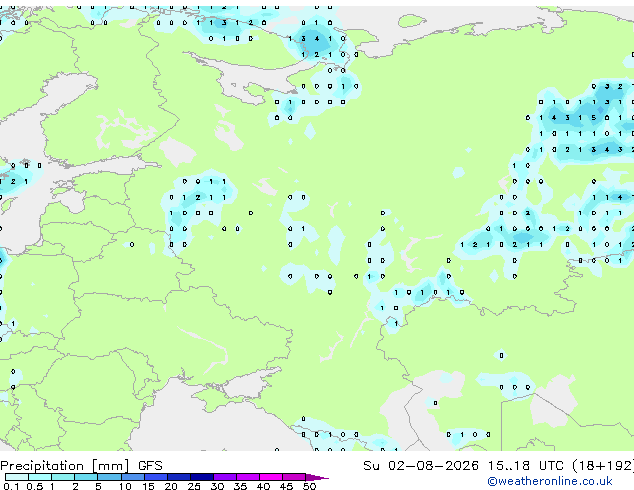Click the "0.5" legend scale label
Viewport: 634px width, 490px height.
coord(35,486)
